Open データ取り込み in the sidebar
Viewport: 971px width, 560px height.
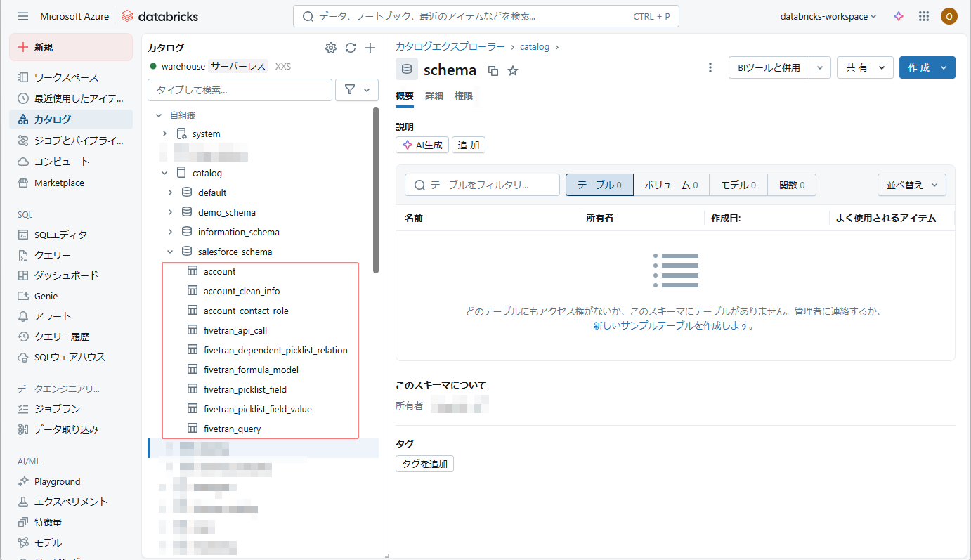tap(71, 429)
